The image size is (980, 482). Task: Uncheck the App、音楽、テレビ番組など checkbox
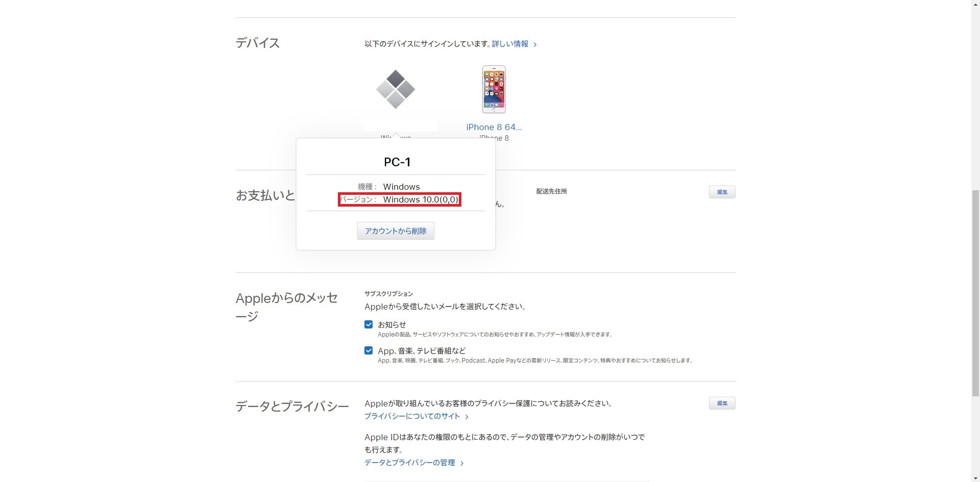tap(369, 350)
